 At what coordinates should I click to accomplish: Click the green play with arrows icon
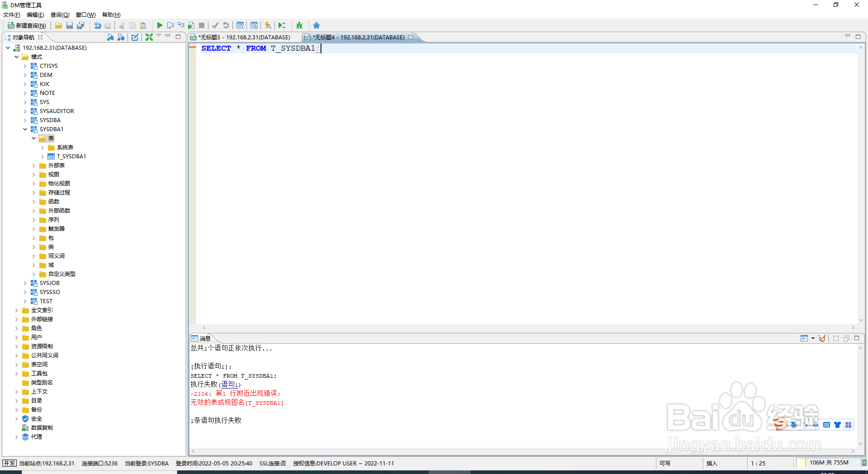click(x=282, y=25)
